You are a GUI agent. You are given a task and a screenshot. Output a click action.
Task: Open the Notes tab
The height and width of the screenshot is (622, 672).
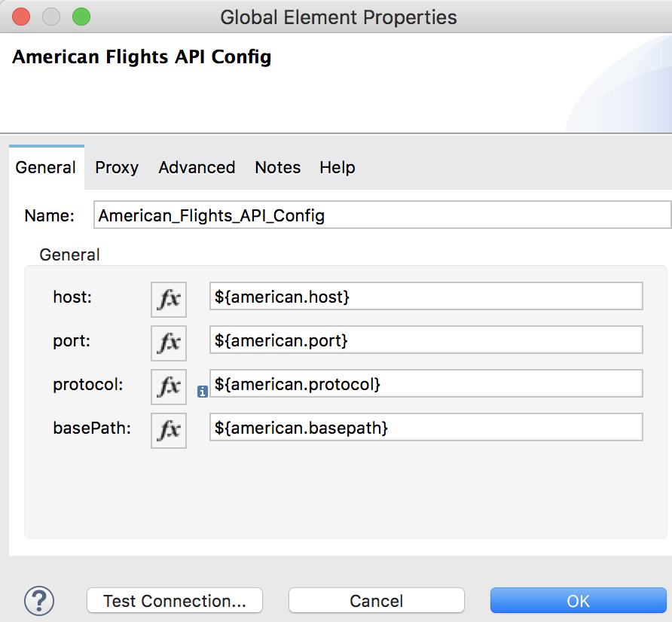tap(278, 167)
